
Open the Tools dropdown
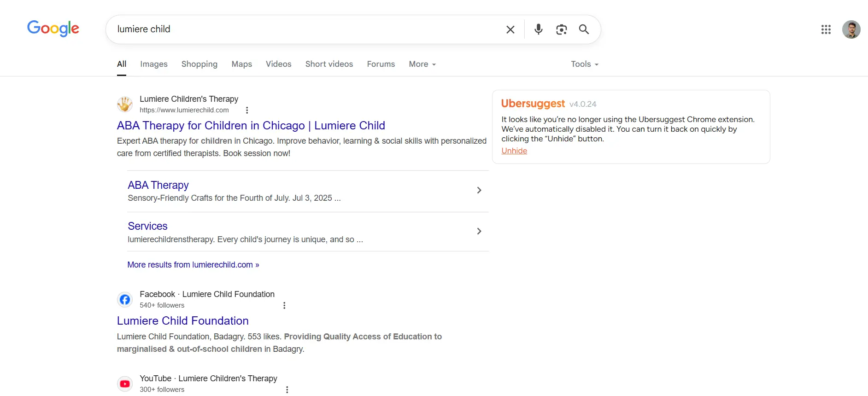pos(585,64)
